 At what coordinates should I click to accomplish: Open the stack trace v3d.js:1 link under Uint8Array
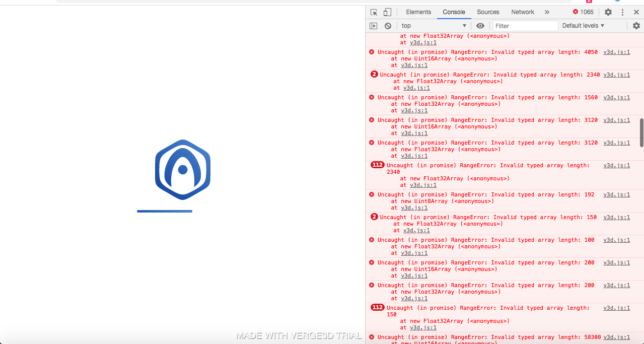pos(414,208)
